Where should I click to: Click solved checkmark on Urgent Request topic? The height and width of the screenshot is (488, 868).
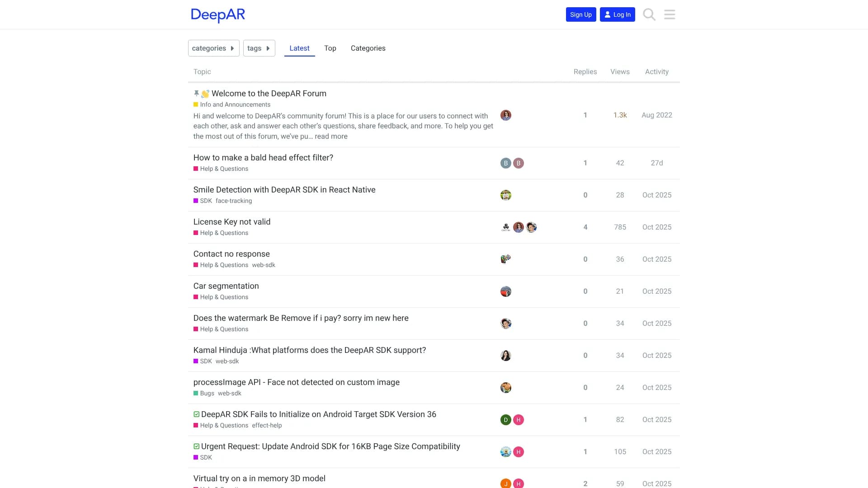tap(197, 446)
